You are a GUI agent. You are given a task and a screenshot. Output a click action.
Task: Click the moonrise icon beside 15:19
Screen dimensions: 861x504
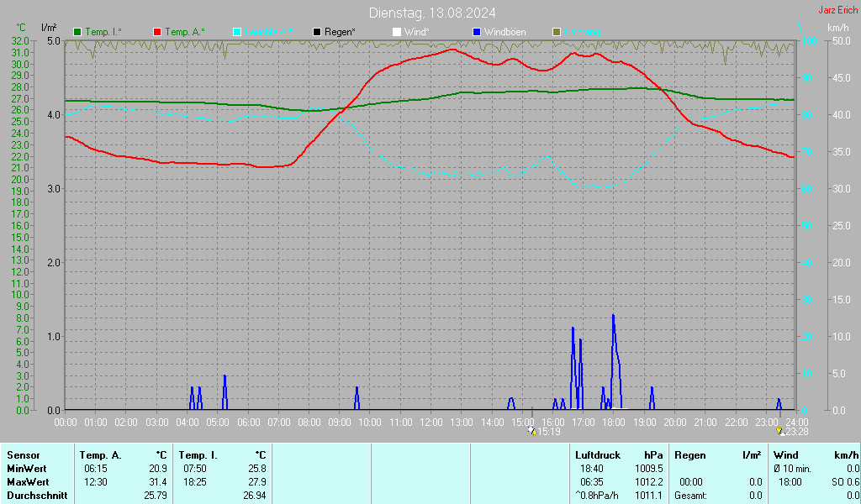coord(532,431)
